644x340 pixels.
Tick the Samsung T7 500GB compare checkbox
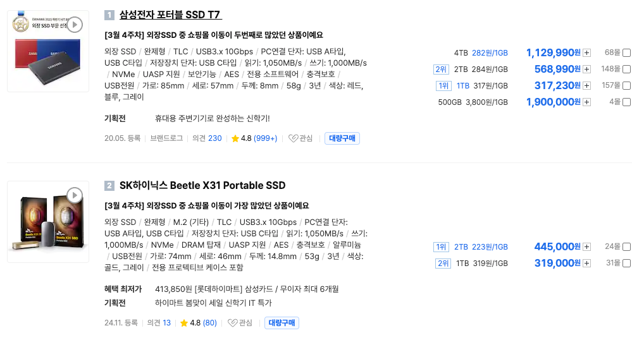click(x=626, y=102)
